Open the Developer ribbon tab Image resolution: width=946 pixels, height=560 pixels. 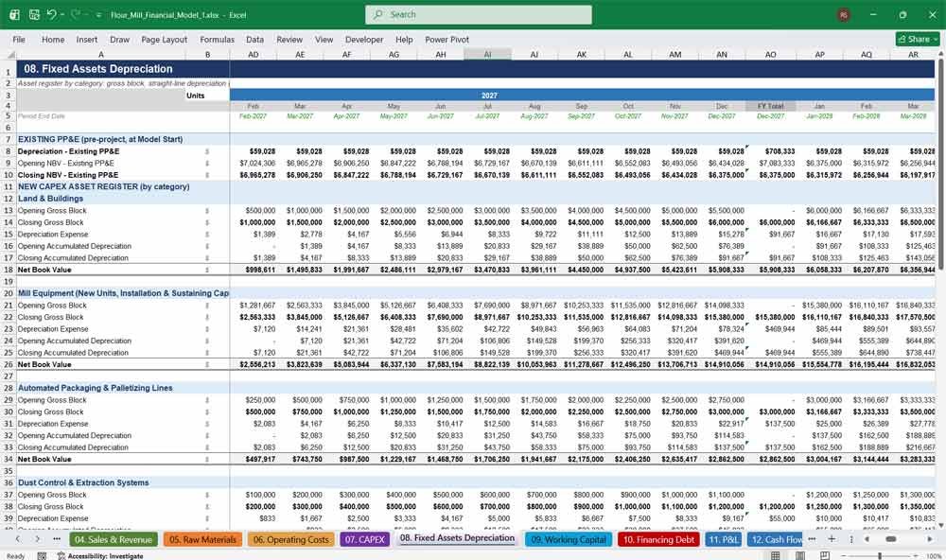pyautogui.click(x=364, y=39)
